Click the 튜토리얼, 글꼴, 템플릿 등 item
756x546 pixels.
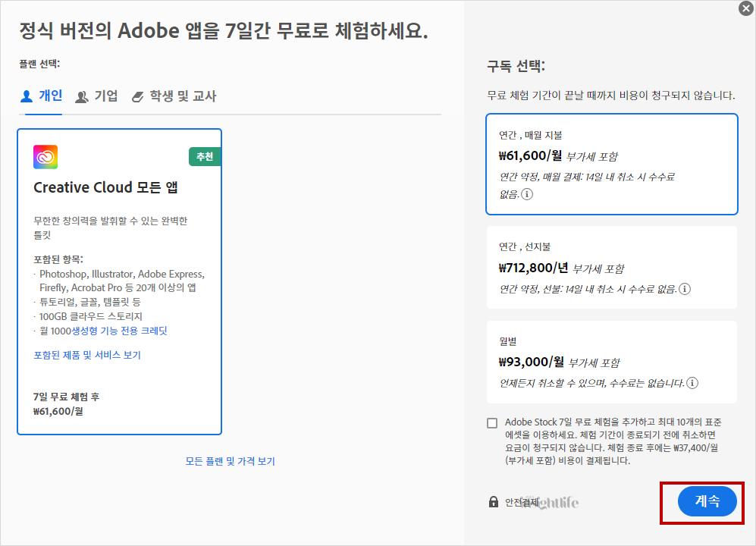(89, 302)
